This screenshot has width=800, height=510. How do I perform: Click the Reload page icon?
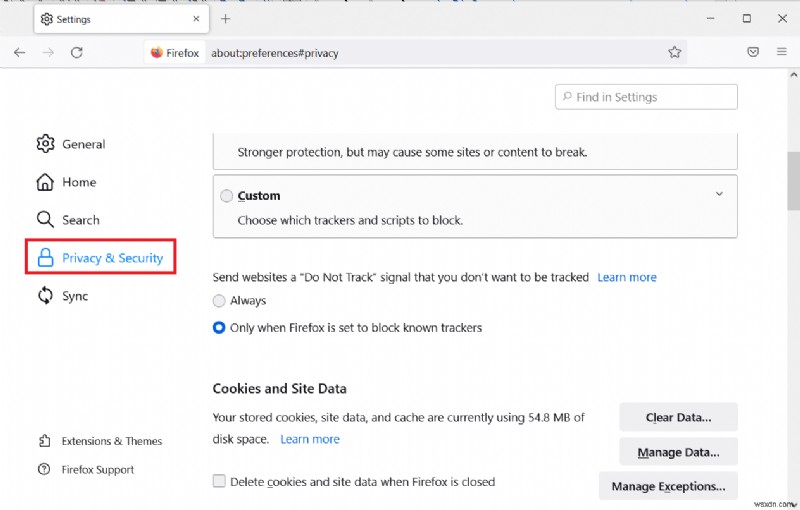tap(77, 52)
